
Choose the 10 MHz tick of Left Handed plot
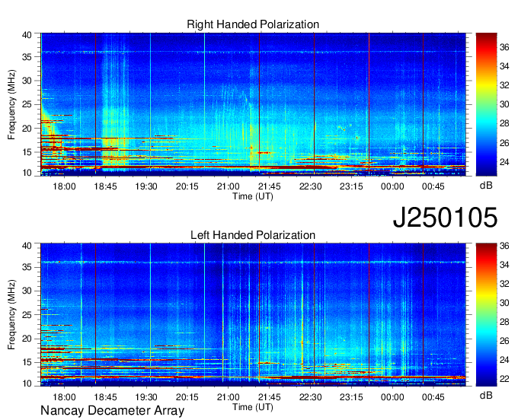tap(27, 383)
